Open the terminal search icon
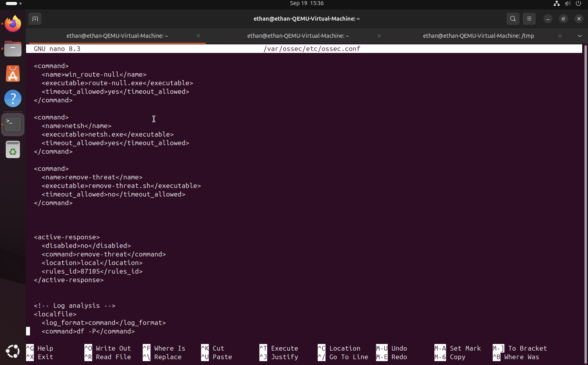The image size is (588, 365). (513, 19)
